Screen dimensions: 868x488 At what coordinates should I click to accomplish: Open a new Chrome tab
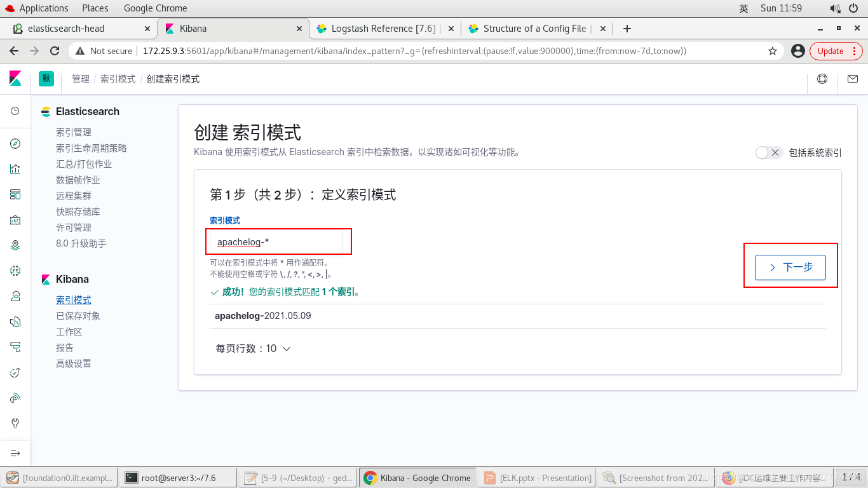coord(627,29)
